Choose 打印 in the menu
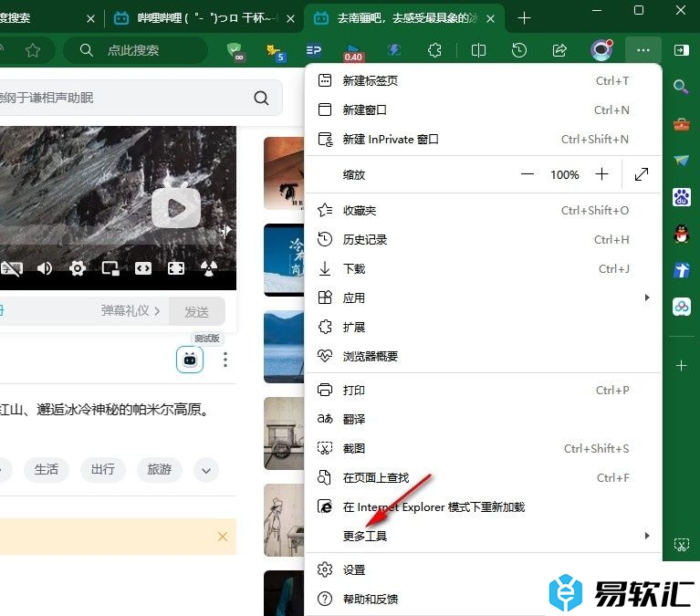Image resolution: width=700 pixels, height=616 pixels. tap(483, 391)
